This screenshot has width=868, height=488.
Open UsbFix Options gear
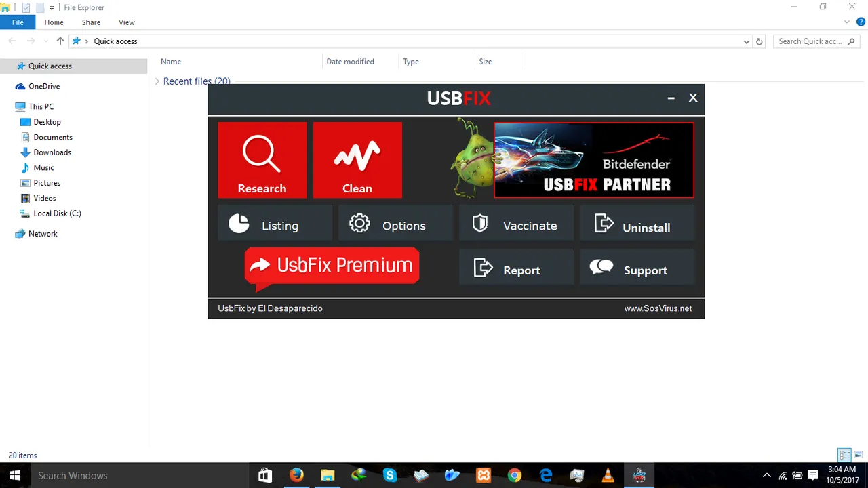pos(395,224)
